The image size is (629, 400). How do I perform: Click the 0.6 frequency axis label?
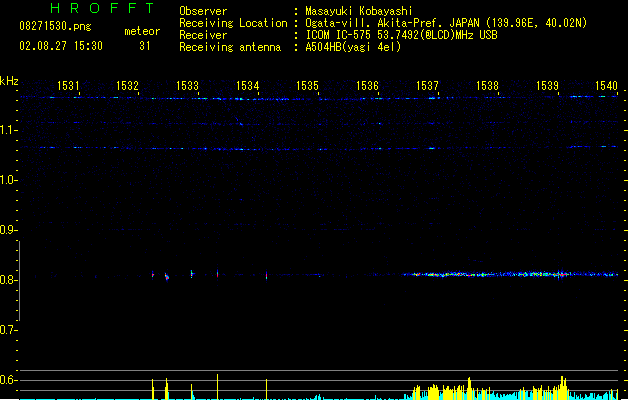coord(8,380)
